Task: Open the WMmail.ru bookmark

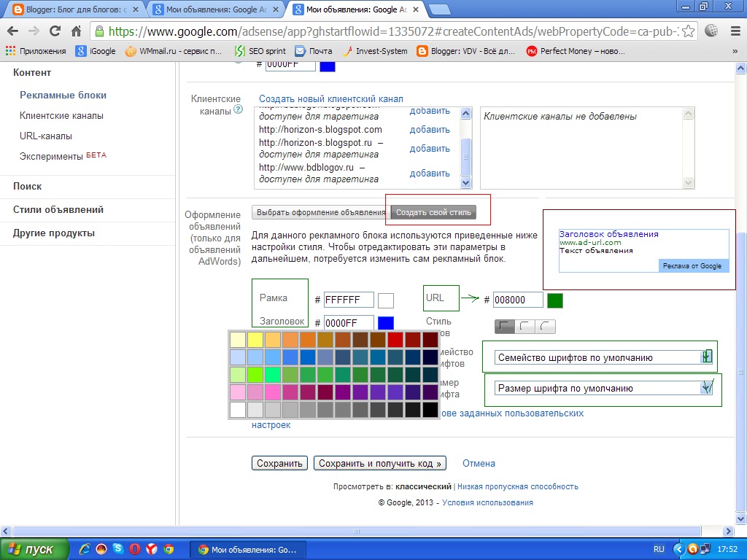Action: click(174, 51)
